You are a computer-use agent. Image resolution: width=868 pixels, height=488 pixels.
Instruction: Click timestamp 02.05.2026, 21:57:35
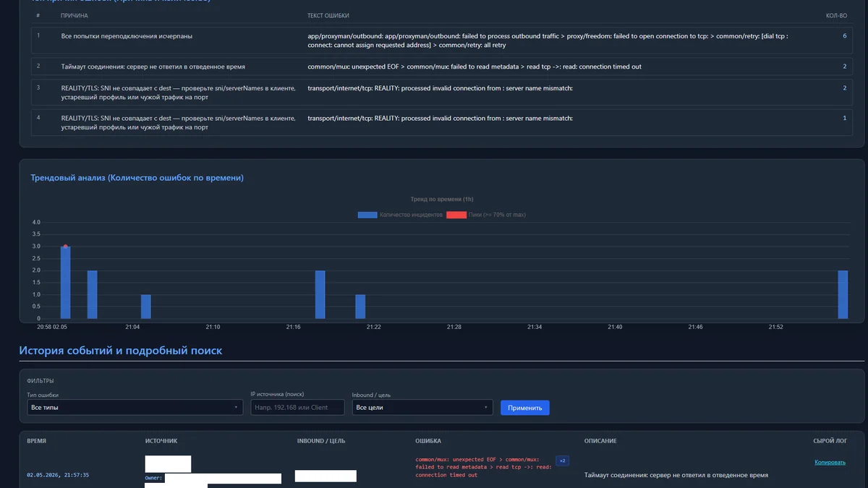click(x=58, y=475)
